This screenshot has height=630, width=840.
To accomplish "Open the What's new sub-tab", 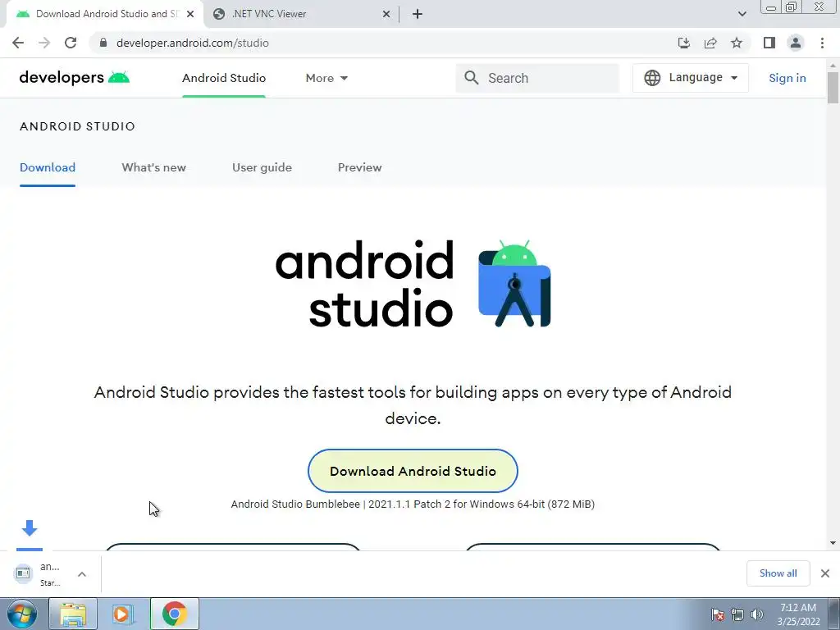I will pyautogui.click(x=153, y=167).
